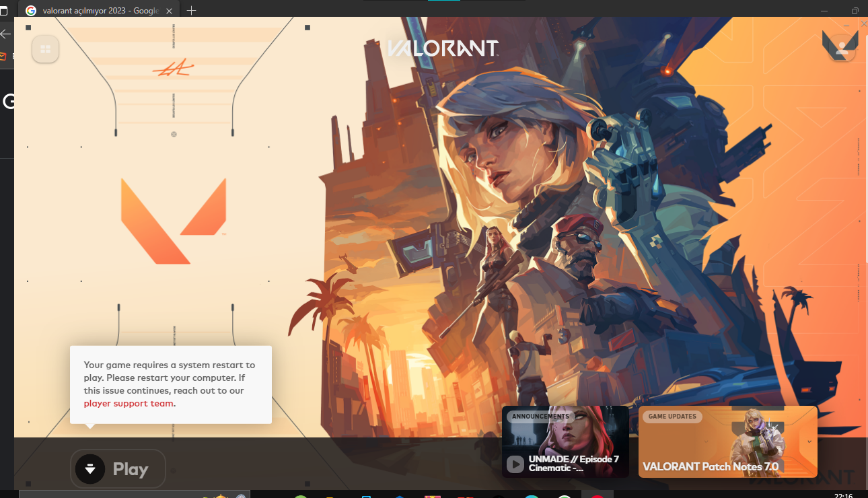Viewport: 868px width, 498px height.
Task: Click the restart required message text
Action: 170,384
